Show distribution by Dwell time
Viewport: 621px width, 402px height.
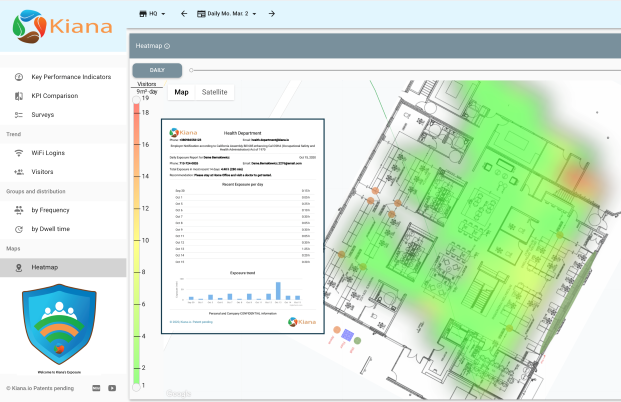coord(65,229)
